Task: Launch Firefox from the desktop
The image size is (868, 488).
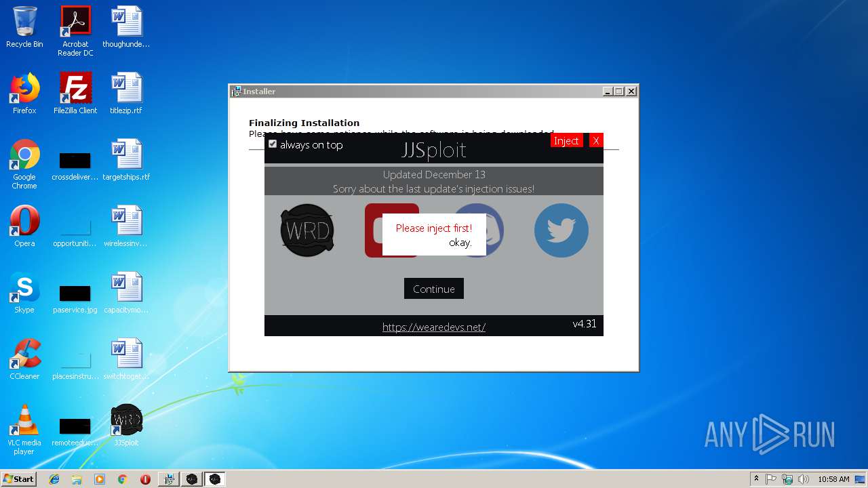Action: tap(24, 94)
